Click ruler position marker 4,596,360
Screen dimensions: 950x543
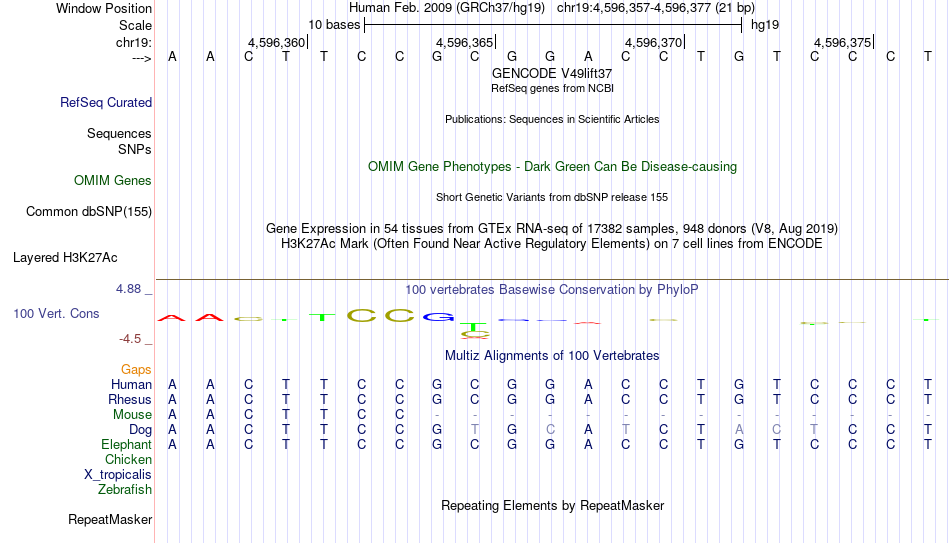278,42
